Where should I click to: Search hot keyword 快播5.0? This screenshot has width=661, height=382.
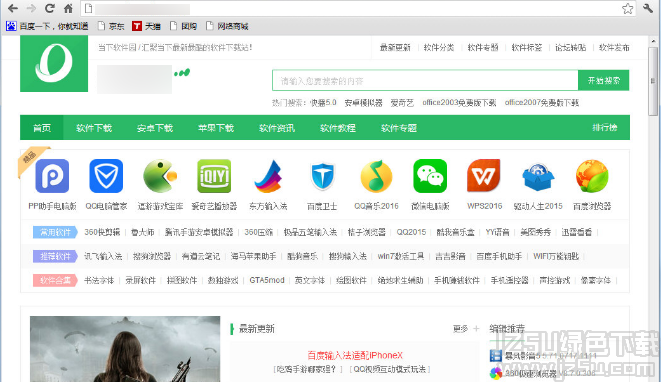pyautogui.click(x=323, y=102)
